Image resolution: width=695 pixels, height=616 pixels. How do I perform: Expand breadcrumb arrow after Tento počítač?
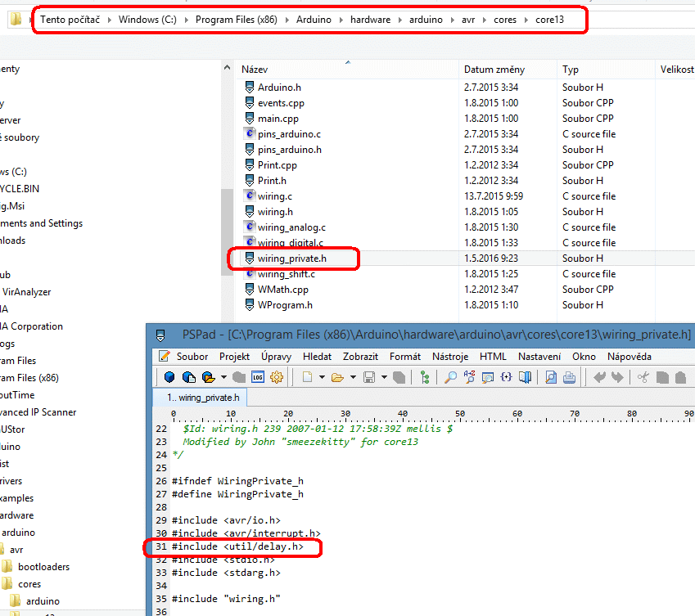109,20
